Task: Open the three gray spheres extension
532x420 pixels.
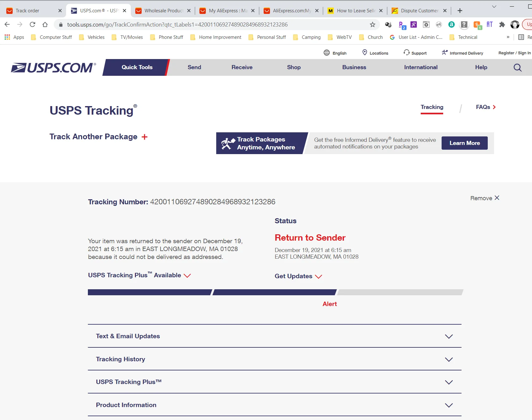Action: tap(388, 25)
